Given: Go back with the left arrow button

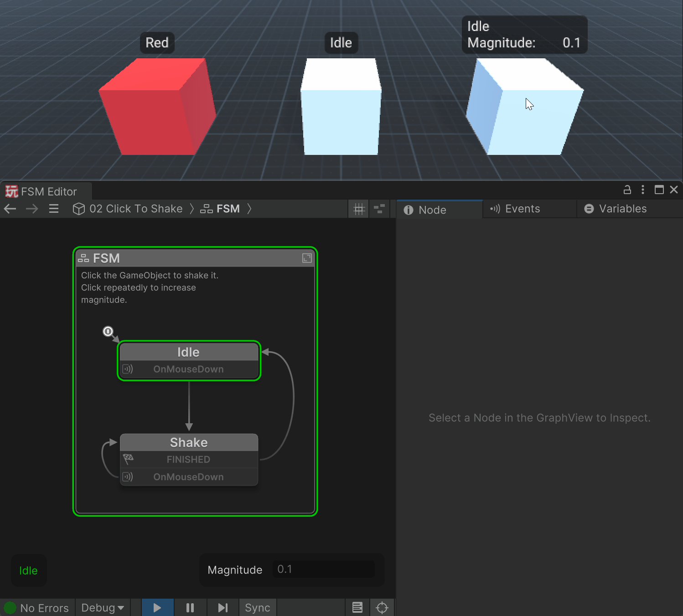Looking at the screenshot, I should click(10, 209).
